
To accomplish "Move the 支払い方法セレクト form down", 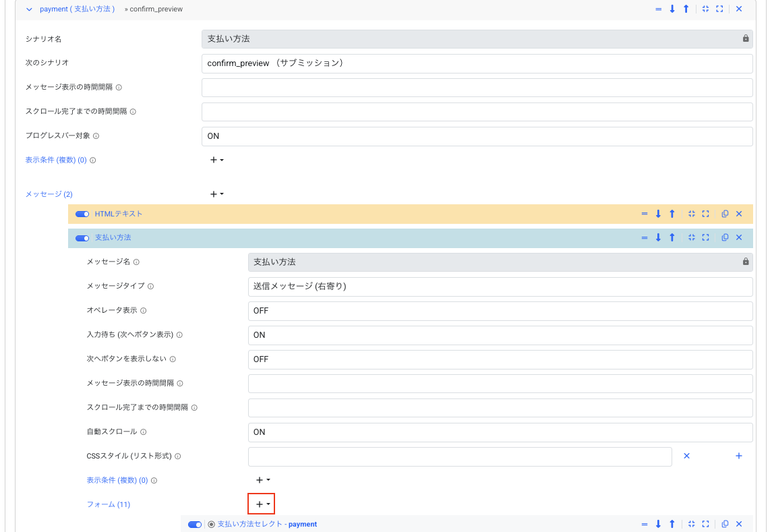I will click(658, 524).
